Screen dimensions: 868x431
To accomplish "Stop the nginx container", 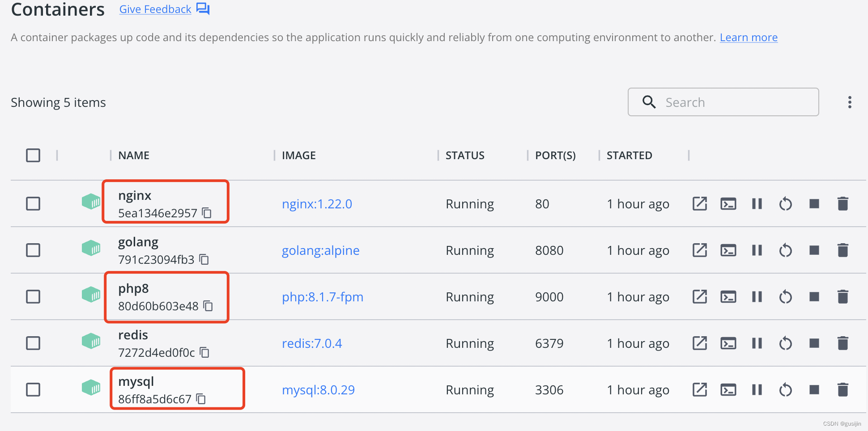I will click(x=814, y=204).
